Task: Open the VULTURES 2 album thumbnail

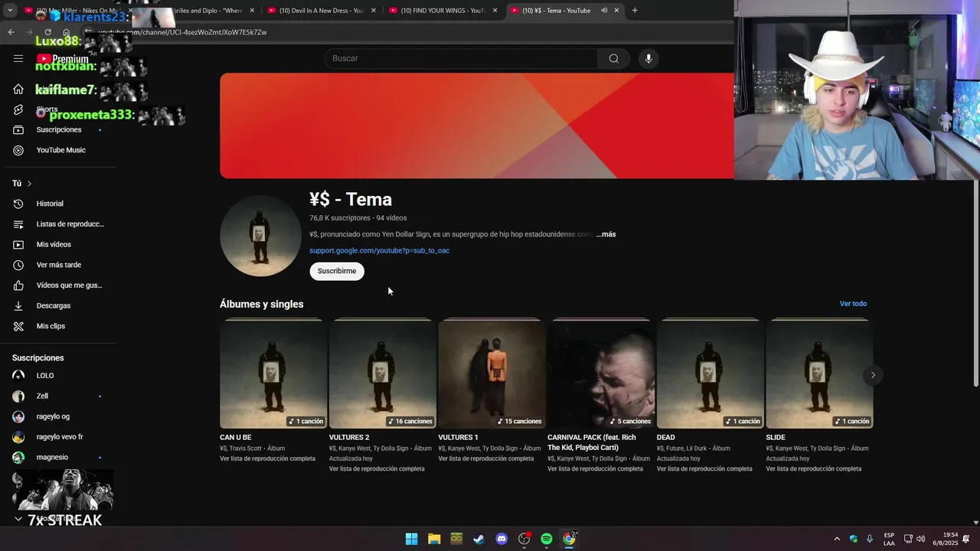Action: pos(382,374)
